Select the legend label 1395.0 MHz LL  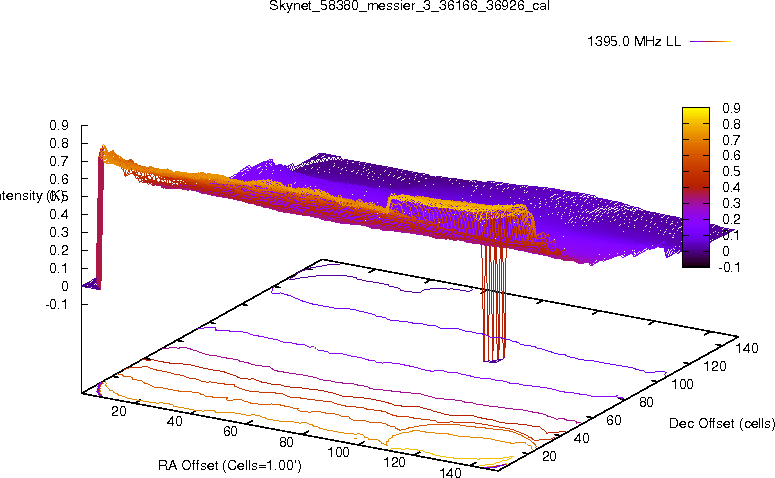coord(634,42)
